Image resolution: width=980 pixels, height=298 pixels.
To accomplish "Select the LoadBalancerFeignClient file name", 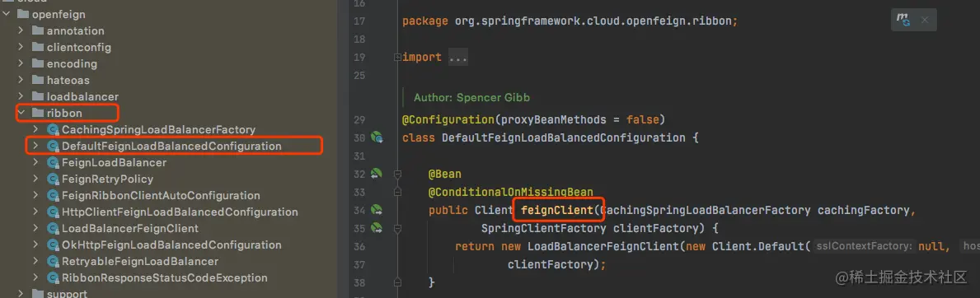I will 130,228.
